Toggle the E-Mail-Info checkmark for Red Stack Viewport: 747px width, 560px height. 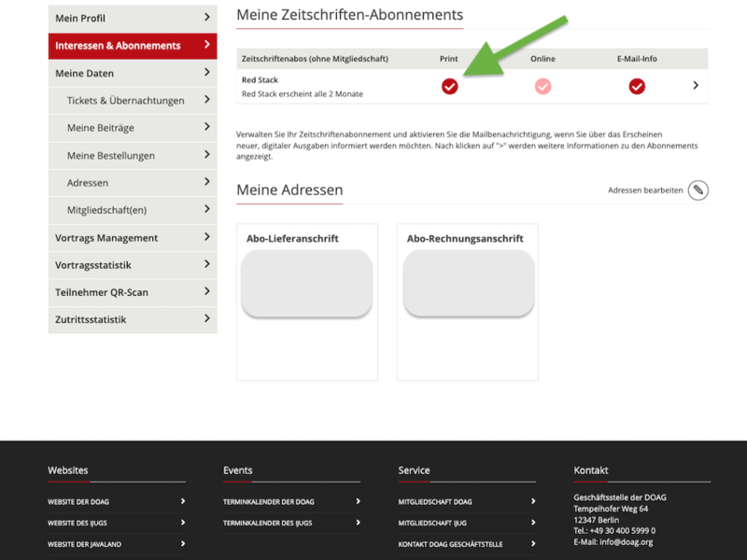pos(637,86)
